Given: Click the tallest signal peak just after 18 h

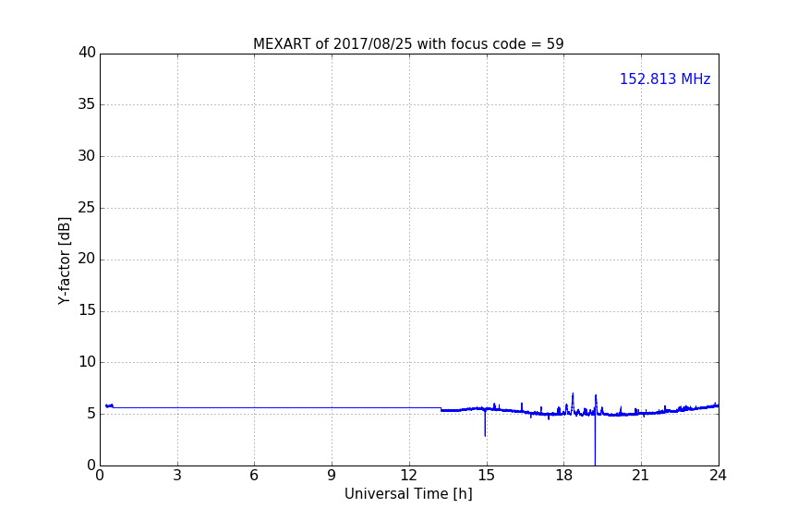Looking at the screenshot, I should point(573,402).
